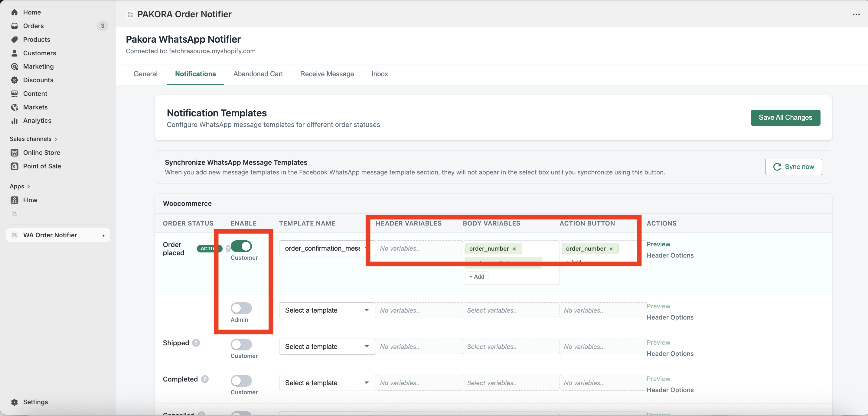The width and height of the screenshot is (868, 416).
Task: Click the WA Order Notifier app icon
Action: click(14, 235)
